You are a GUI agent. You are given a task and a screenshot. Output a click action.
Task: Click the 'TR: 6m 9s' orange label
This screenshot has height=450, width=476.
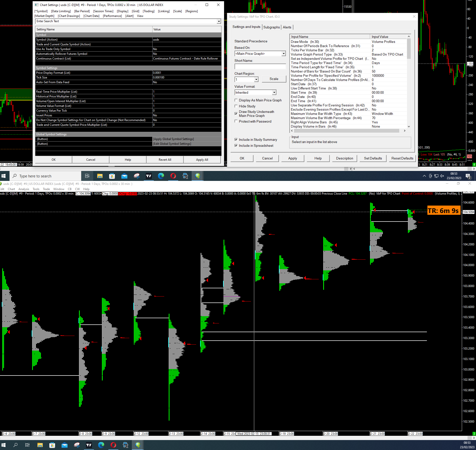click(444, 211)
